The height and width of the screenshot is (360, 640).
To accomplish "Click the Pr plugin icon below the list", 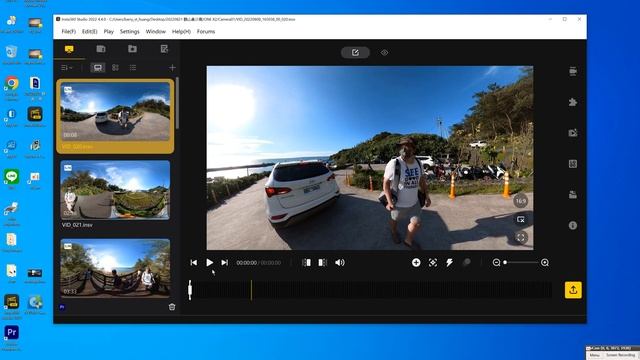I will [x=62, y=307].
